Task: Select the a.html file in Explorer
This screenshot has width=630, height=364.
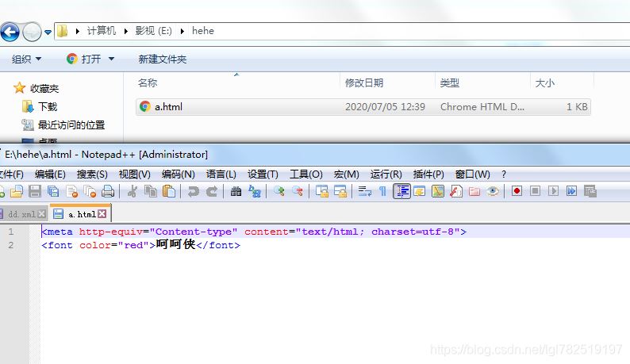Action: [363, 107]
